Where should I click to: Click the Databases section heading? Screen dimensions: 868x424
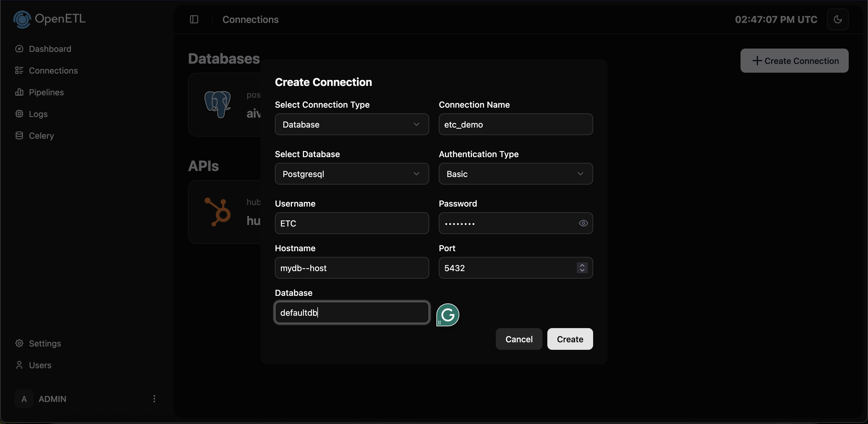pyautogui.click(x=224, y=59)
